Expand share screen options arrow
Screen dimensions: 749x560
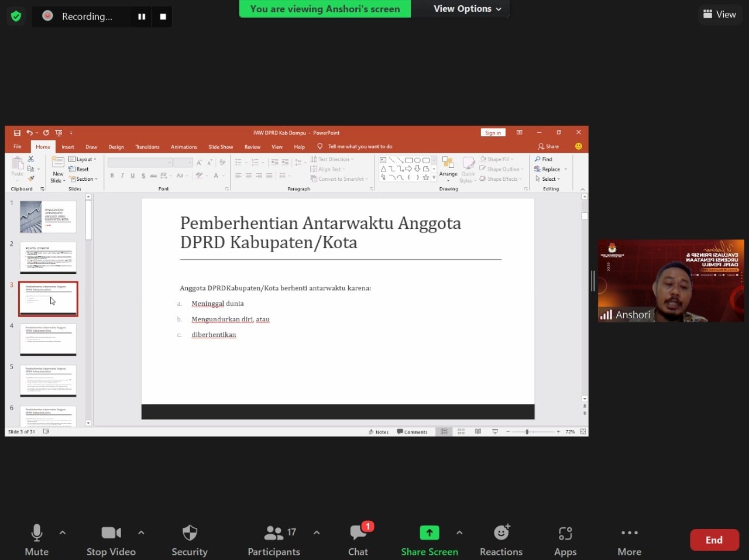click(459, 532)
